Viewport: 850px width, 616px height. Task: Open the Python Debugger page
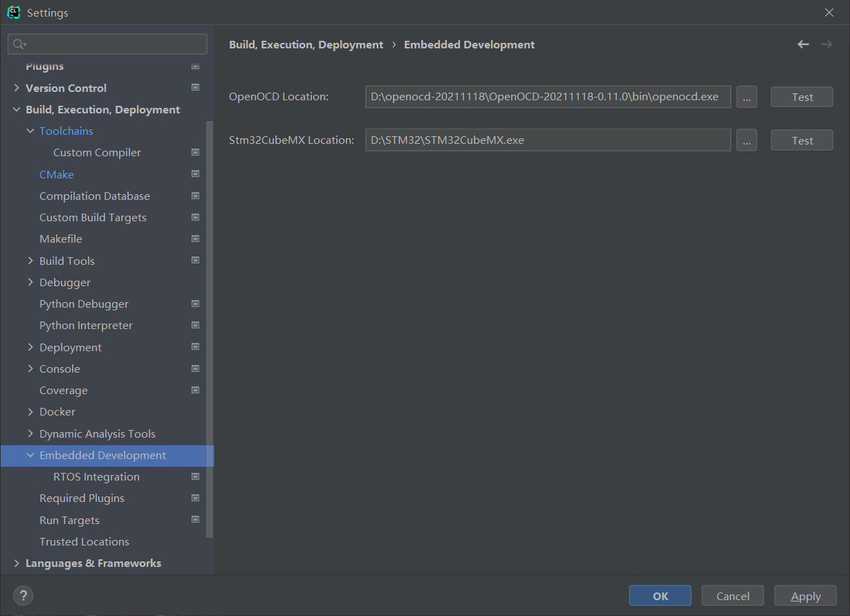(84, 304)
